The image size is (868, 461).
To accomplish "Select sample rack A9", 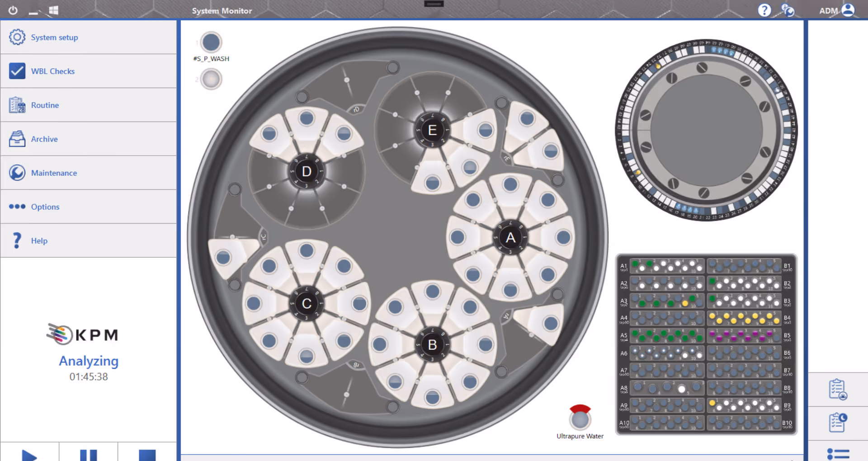I will tap(668, 405).
